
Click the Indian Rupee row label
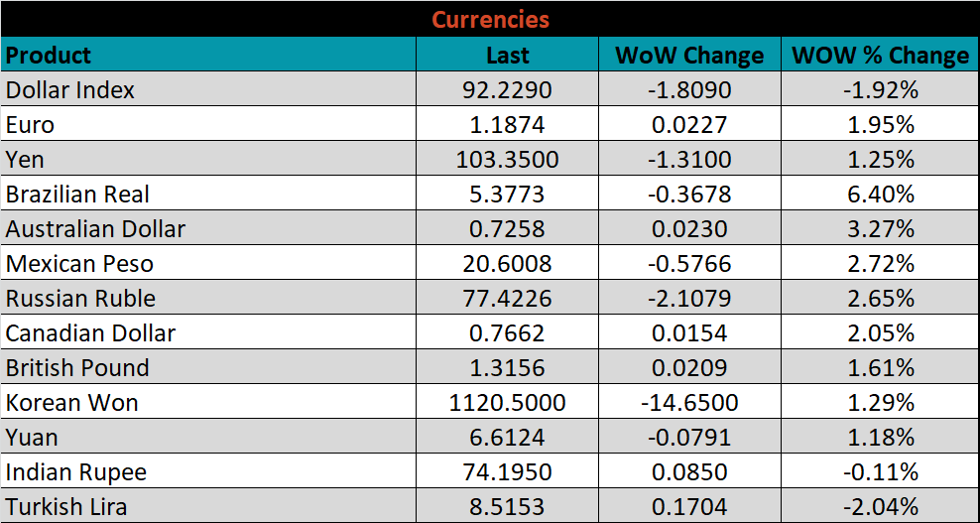tap(76, 472)
